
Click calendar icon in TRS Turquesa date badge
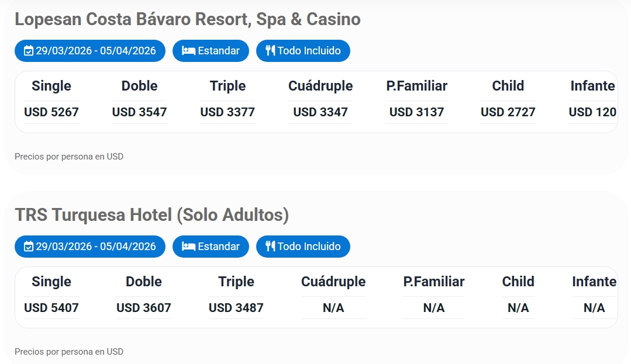pos(29,247)
